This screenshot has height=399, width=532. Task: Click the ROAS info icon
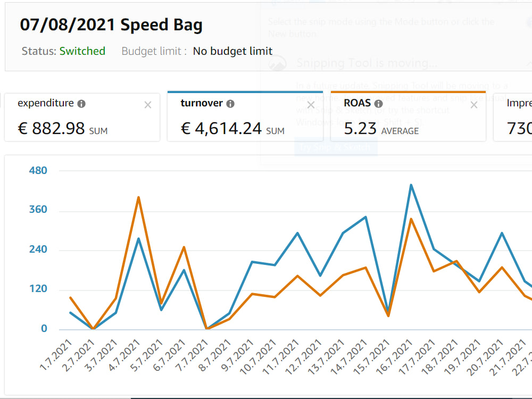[x=378, y=104]
